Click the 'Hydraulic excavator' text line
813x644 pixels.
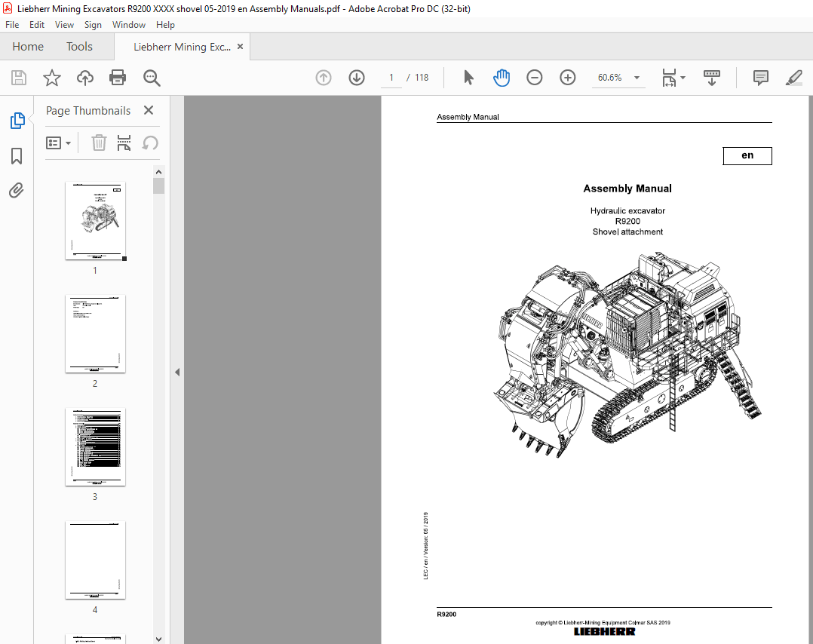pyautogui.click(x=627, y=210)
